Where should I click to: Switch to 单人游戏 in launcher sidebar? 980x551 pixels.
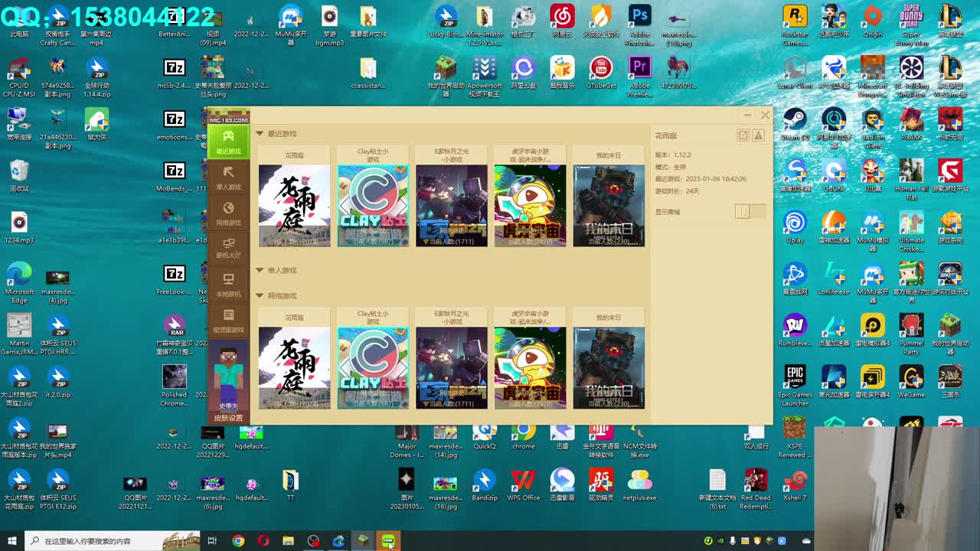(x=228, y=178)
